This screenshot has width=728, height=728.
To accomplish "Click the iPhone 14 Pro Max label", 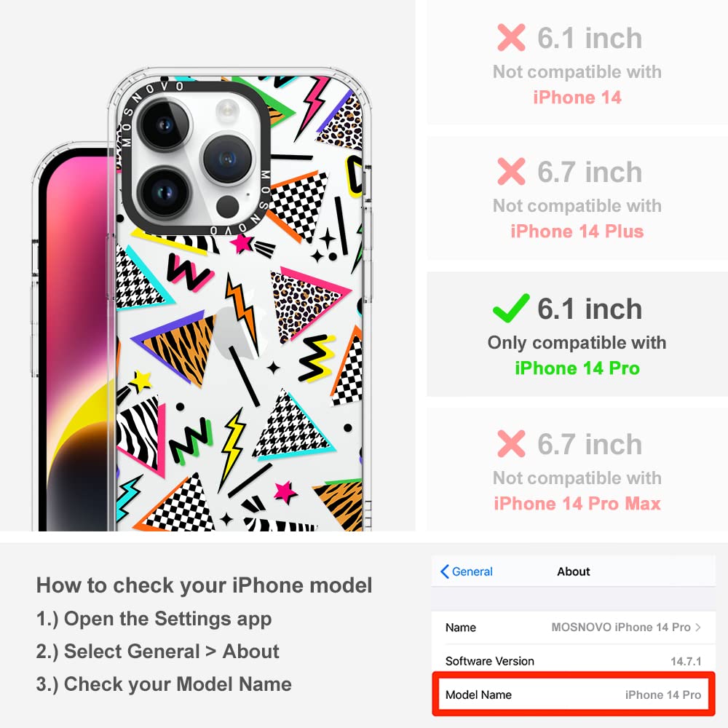I will 577,503.
